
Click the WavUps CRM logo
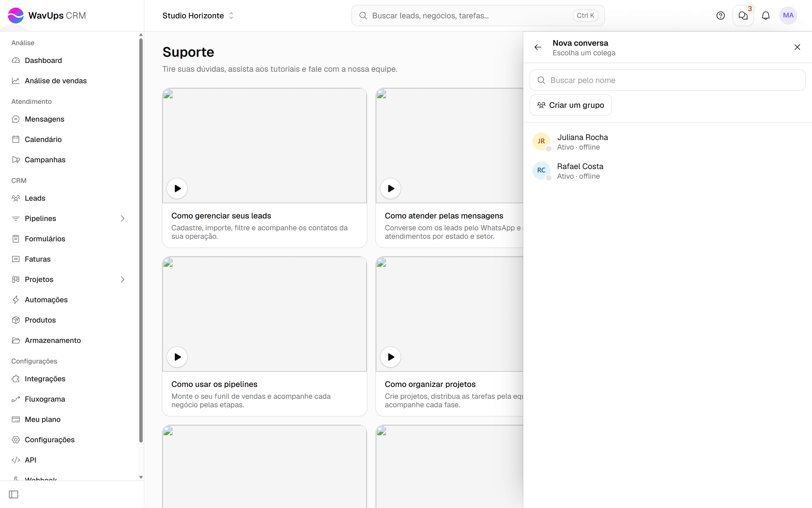click(x=47, y=16)
